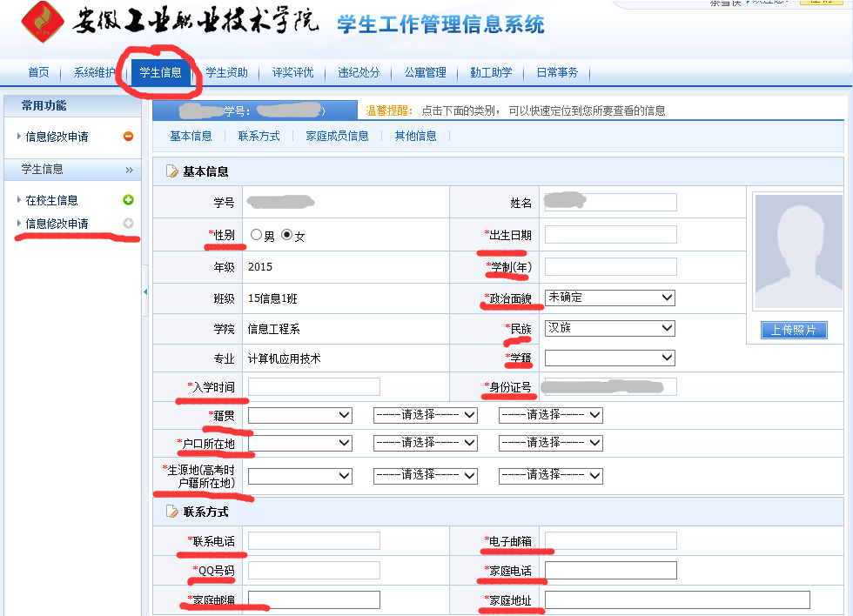Click the 联系方式 section edit icon

pos(172,512)
